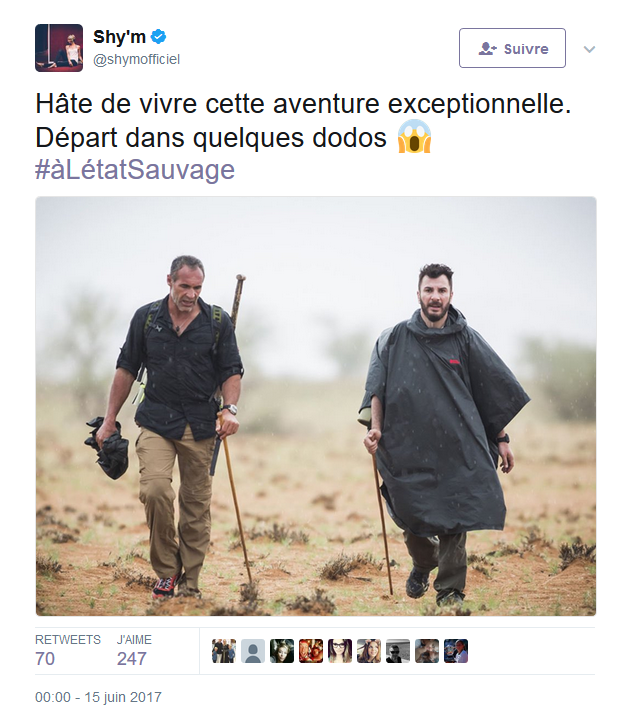The height and width of the screenshot is (717, 627).
Task: Enlarge the two hikers photo
Action: pyautogui.click(x=316, y=406)
